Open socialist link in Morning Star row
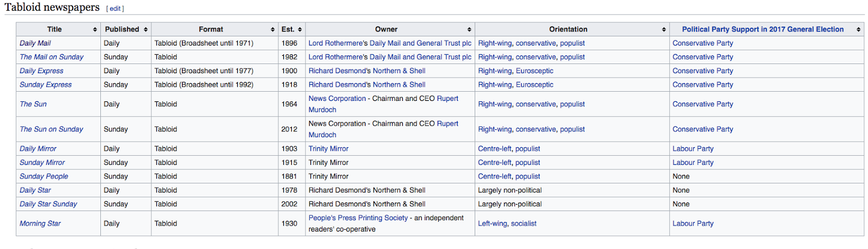Viewport: 868px width, 249px height. click(524, 224)
